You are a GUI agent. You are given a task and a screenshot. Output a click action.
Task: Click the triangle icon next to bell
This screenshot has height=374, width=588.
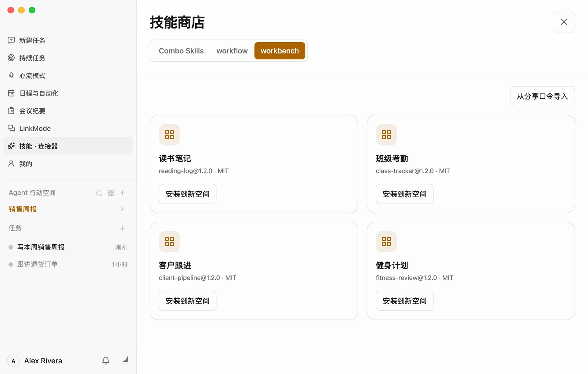[125, 360]
